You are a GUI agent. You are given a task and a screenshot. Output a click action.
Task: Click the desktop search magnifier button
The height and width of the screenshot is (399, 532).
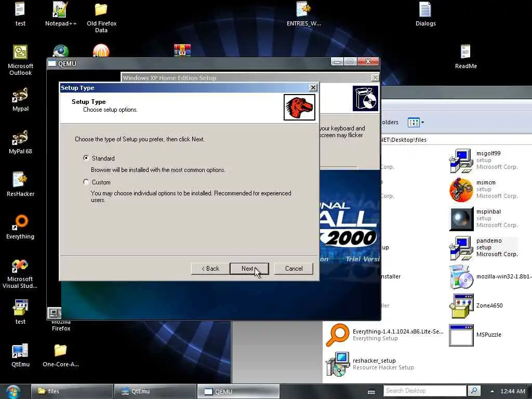point(474,391)
